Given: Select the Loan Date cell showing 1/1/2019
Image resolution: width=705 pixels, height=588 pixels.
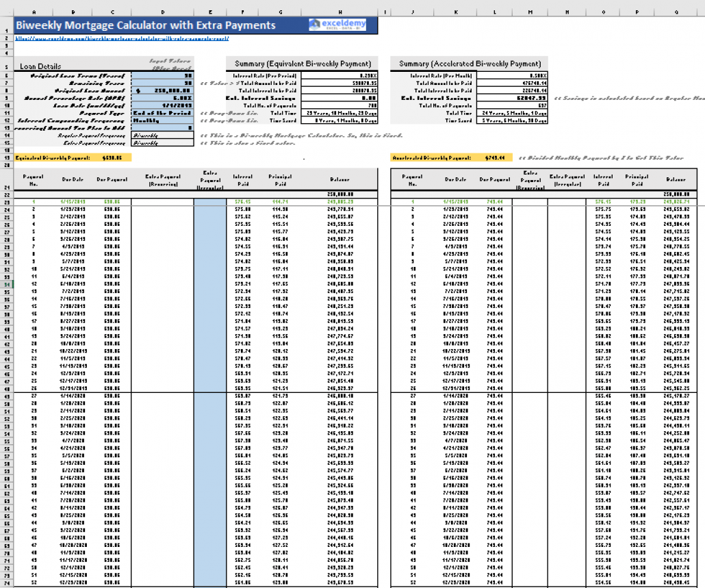Looking at the screenshot, I should (162, 105).
